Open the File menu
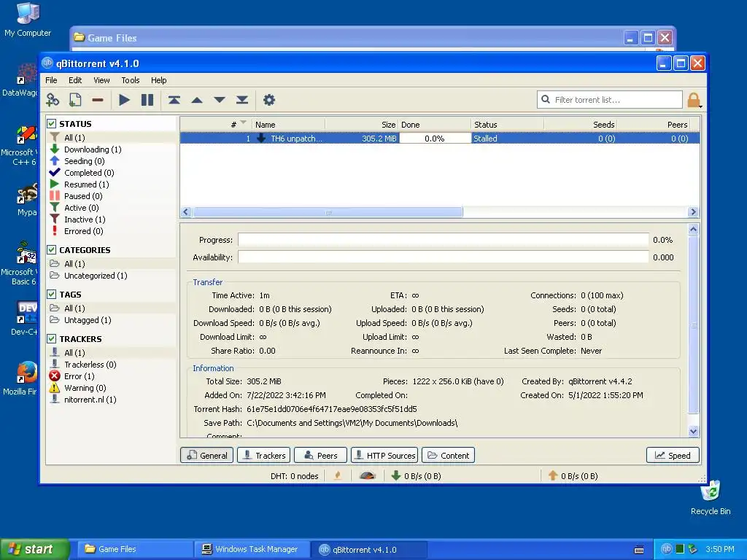747x560 pixels. click(x=51, y=80)
